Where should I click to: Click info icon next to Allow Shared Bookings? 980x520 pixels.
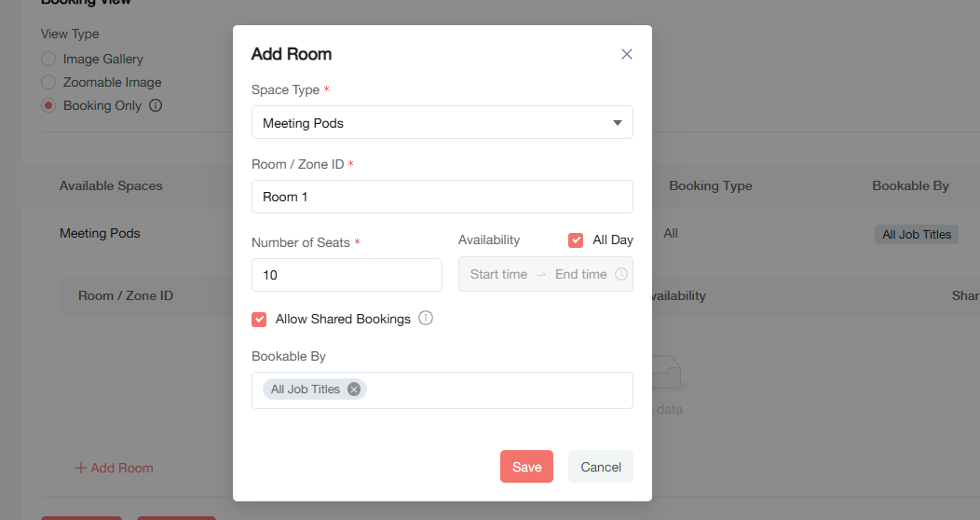(426, 319)
